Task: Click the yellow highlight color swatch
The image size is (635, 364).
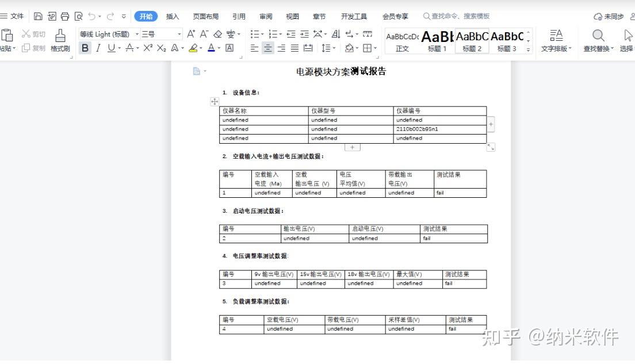Action: (x=193, y=51)
